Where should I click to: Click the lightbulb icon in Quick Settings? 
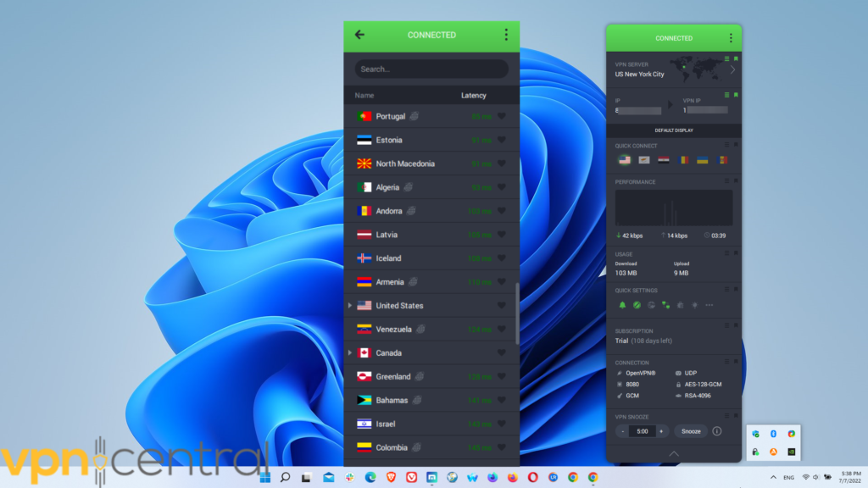[x=694, y=305]
